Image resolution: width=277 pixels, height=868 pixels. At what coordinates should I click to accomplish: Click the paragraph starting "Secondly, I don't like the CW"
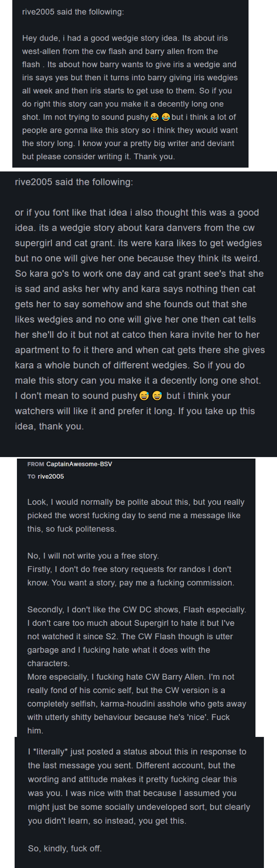(137, 637)
